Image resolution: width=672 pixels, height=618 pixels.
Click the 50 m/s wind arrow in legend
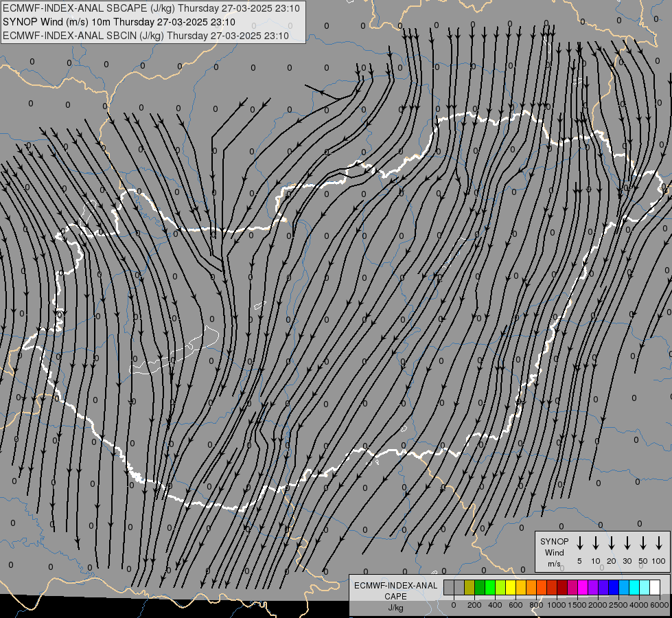(x=643, y=543)
